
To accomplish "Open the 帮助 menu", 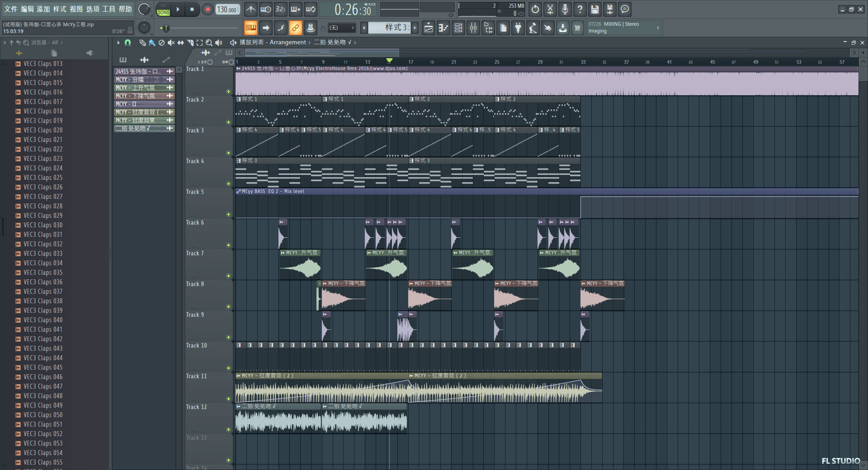I will 125,9.
